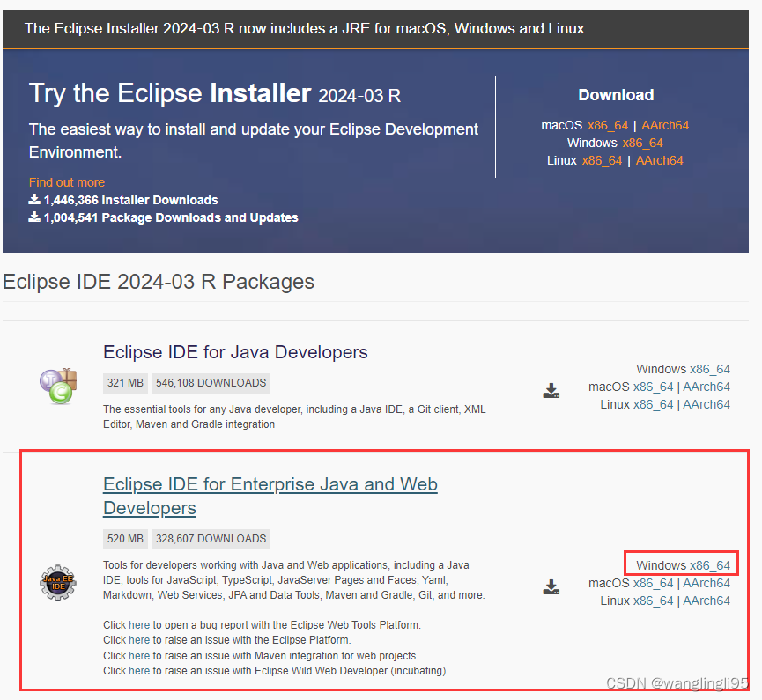762x700 pixels.
Task: Get Java Developers Linux x86_64 package
Action: [653, 404]
